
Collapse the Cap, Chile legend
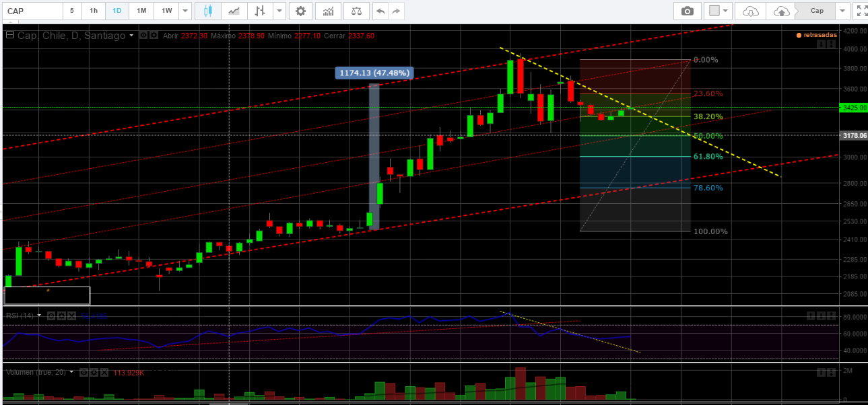pyautogui.click(x=9, y=36)
